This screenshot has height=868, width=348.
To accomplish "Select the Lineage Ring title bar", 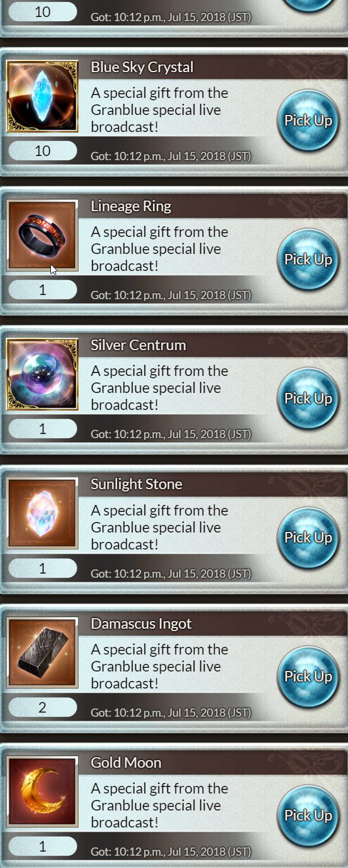I will 214,206.
